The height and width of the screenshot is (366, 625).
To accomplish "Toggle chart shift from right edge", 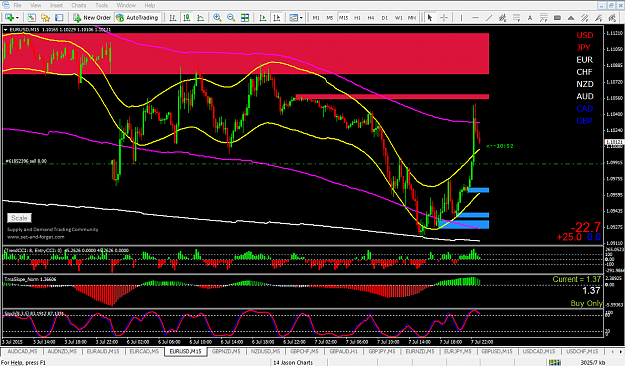I will [277, 18].
